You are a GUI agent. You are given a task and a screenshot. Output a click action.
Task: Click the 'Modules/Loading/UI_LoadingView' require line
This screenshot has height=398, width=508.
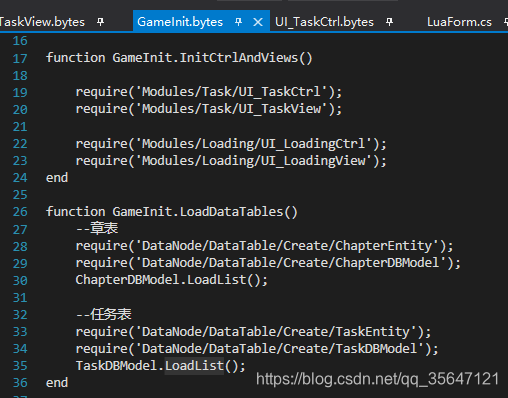231,161
